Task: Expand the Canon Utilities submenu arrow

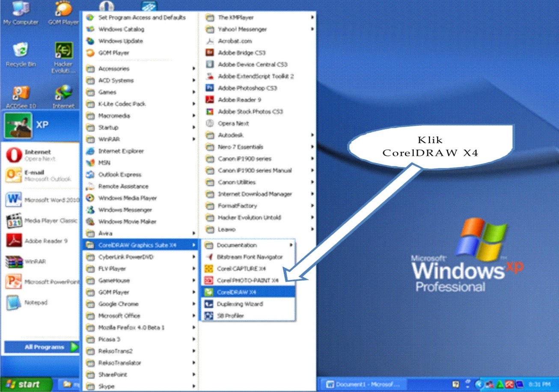Action: pos(313,182)
